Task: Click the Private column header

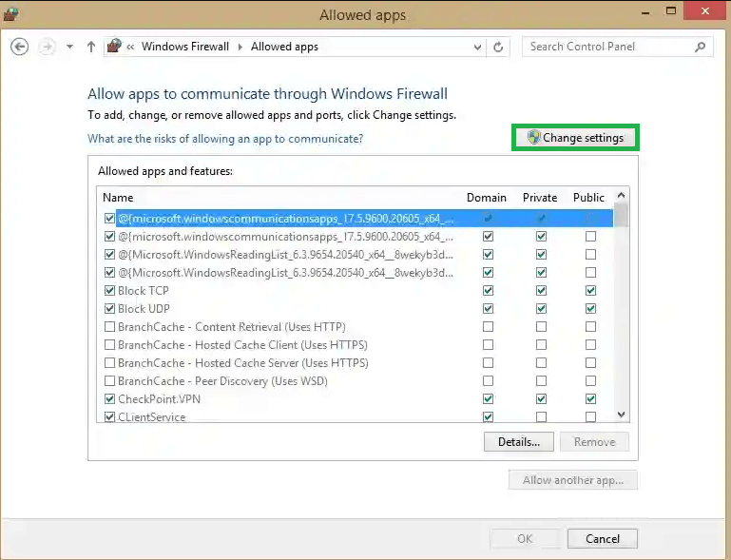Action: (540, 198)
